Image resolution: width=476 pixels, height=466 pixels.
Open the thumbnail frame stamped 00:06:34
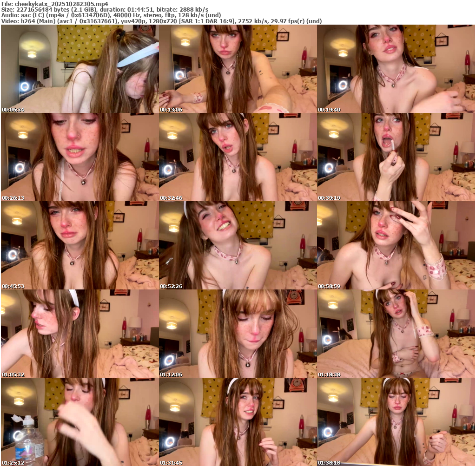(80, 69)
